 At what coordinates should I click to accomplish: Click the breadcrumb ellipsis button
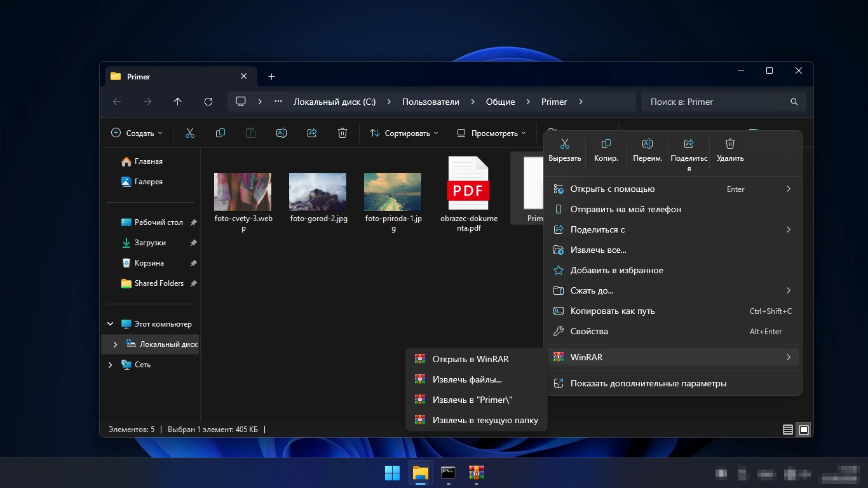click(278, 102)
